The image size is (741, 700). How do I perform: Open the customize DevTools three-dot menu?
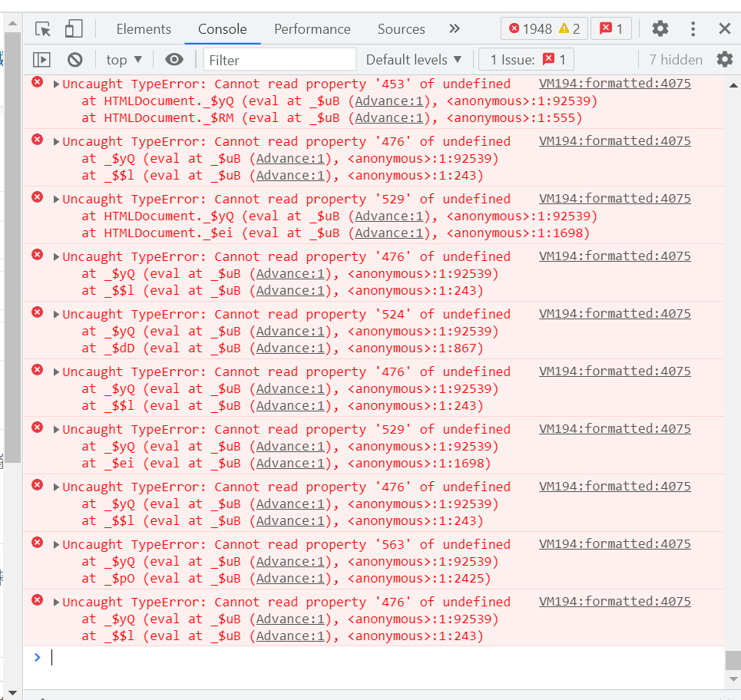tap(693, 29)
